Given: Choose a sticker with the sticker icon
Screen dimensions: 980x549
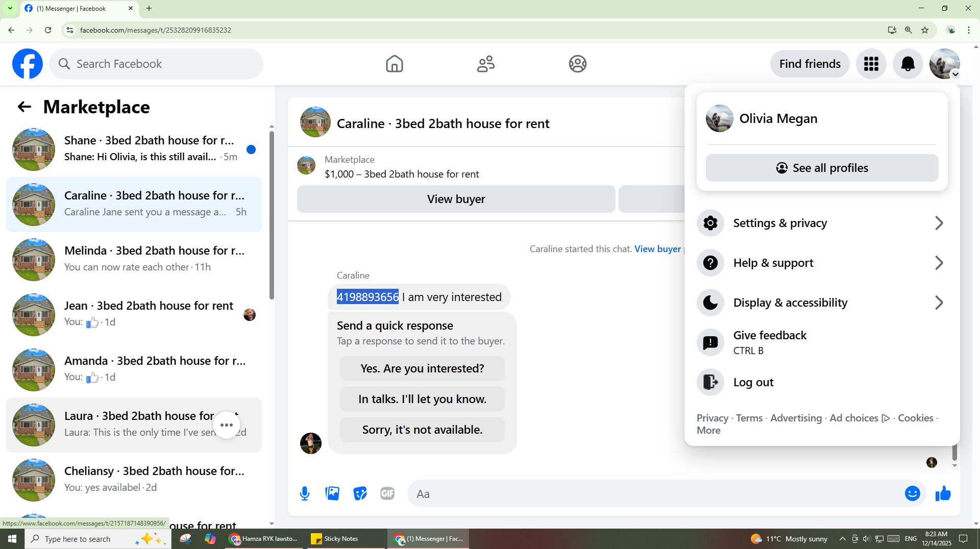Looking at the screenshot, I should [360, 493].
